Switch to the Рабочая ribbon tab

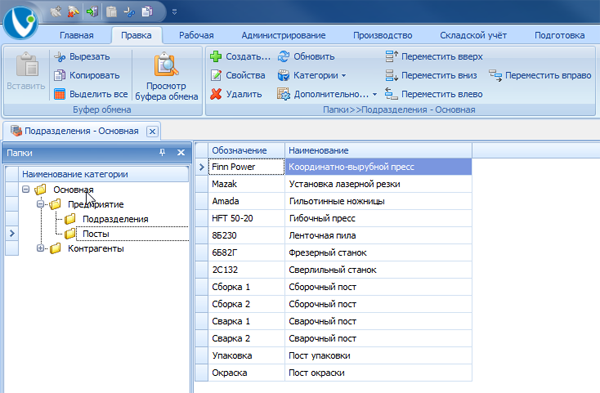(196, 35)
